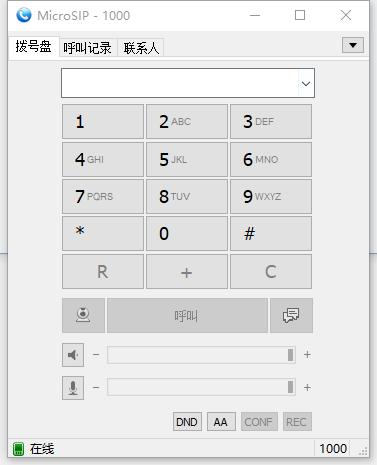Click the MicroSIP phone logo icon
377x465 pixels.
tap(24, 15)
